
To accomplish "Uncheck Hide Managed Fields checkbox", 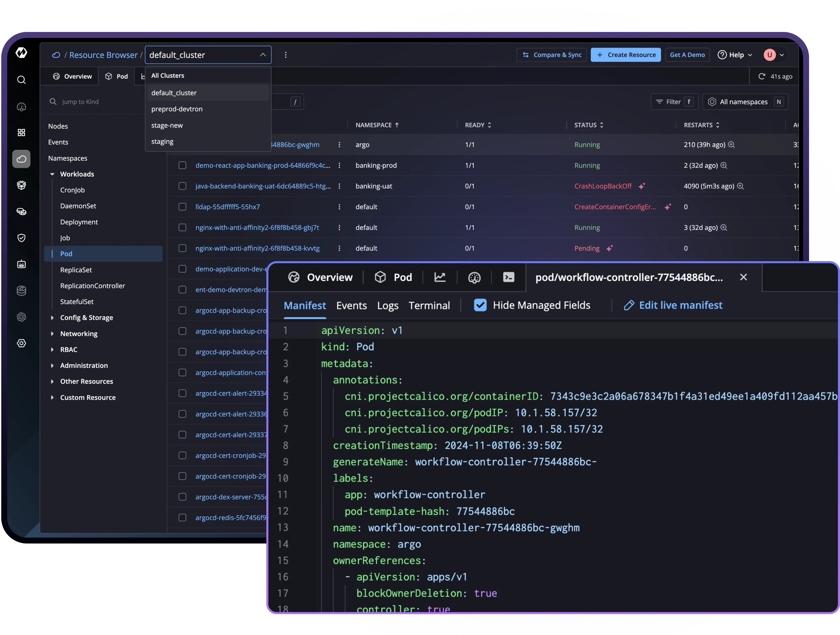I will coord(480,305).
